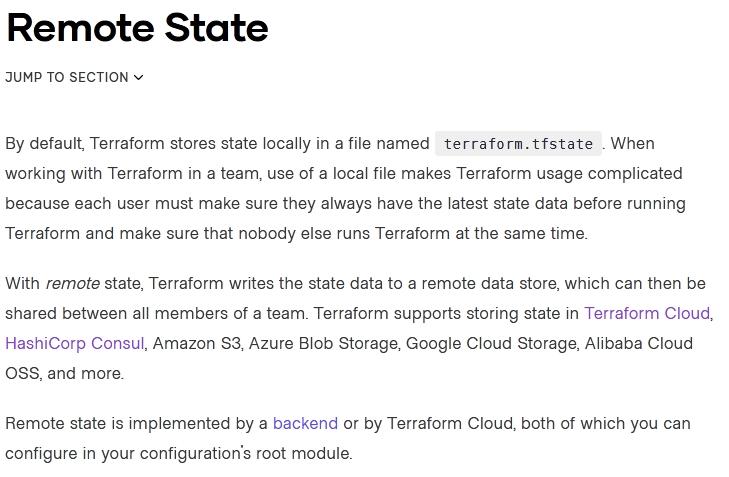This screenshot has width=729, height=477.
Task: Click the chevron beside Jump to Section
Action: pyautogui.click(x=138, y=77)
